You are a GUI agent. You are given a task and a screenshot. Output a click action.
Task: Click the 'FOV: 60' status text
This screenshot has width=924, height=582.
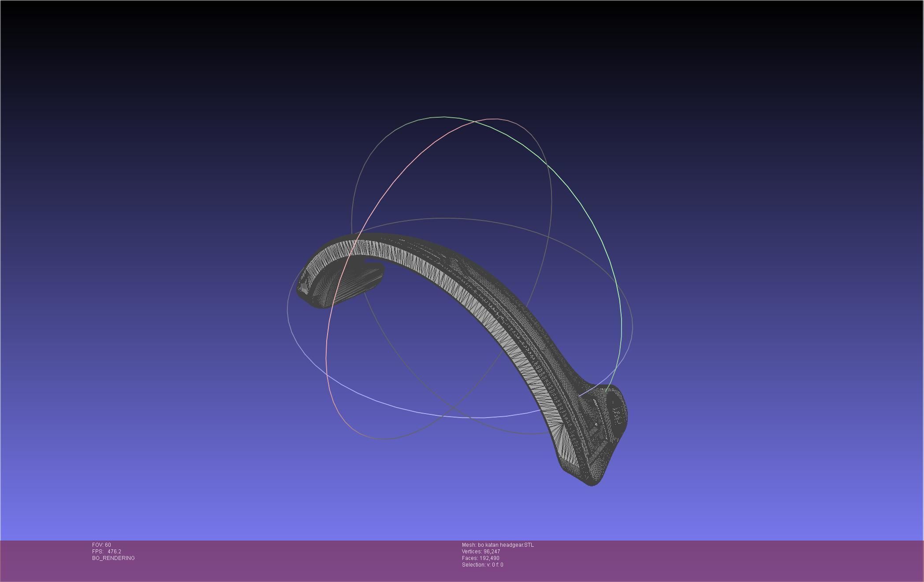click(101, 545)
